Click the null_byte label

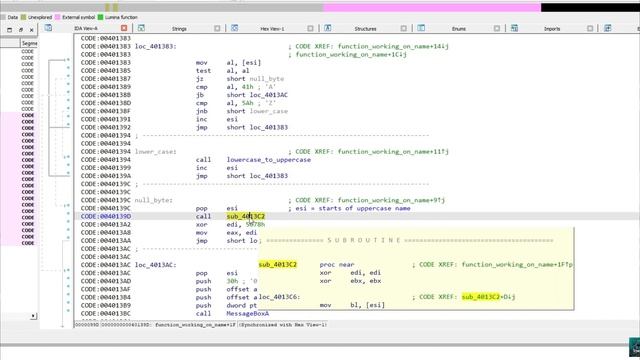pos(153,200)
